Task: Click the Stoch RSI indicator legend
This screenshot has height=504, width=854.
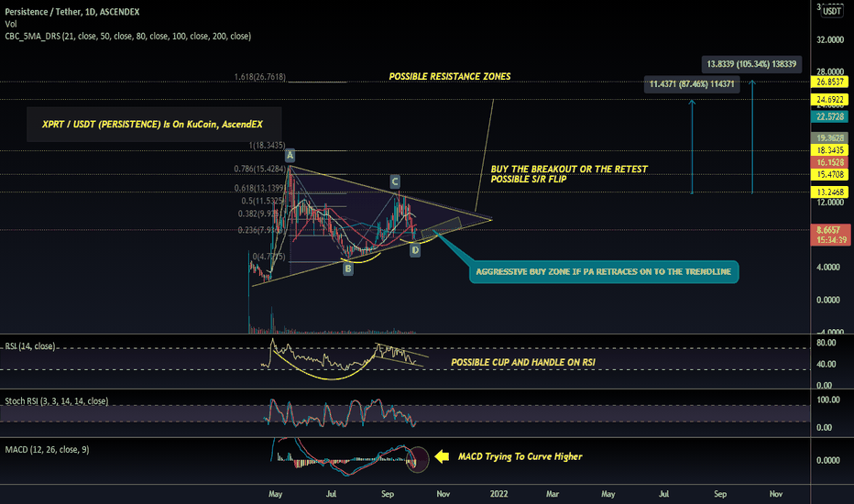Action: 57,401
